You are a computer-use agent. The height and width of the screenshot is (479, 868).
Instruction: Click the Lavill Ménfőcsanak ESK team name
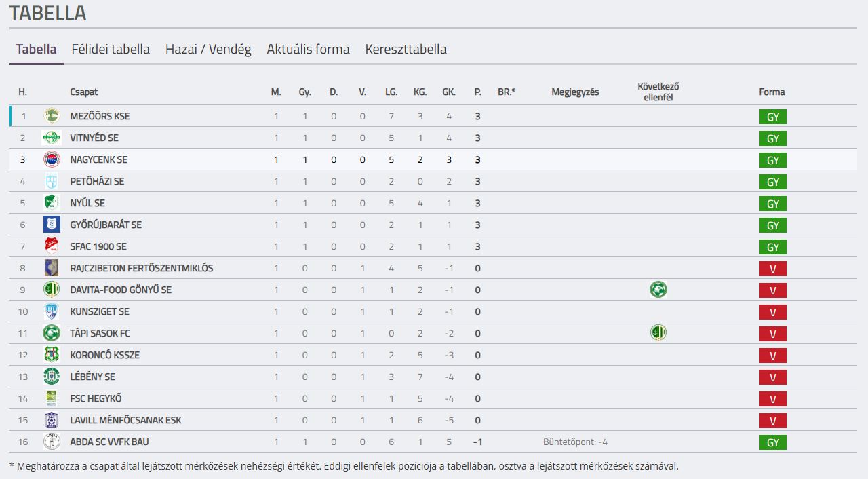tap(125, 420)
